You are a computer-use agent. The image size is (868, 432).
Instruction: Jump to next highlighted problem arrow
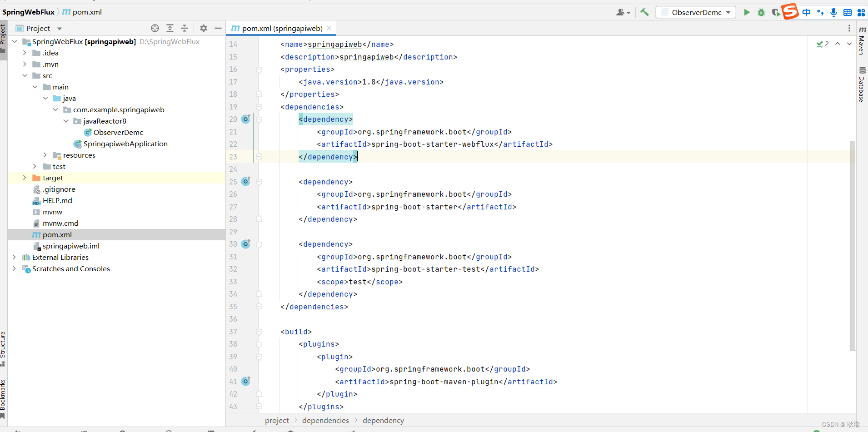click(x=849, y=44)
